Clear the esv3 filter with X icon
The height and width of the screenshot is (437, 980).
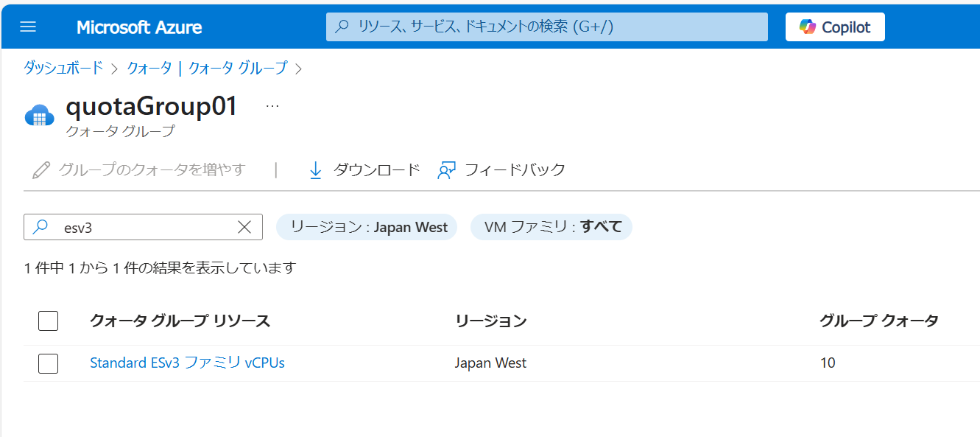tap(244, 227)
